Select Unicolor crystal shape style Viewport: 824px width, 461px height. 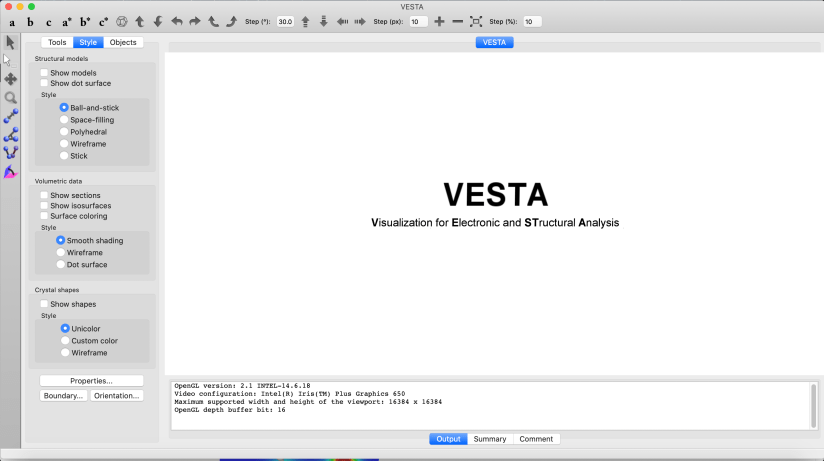coord(65,328)
